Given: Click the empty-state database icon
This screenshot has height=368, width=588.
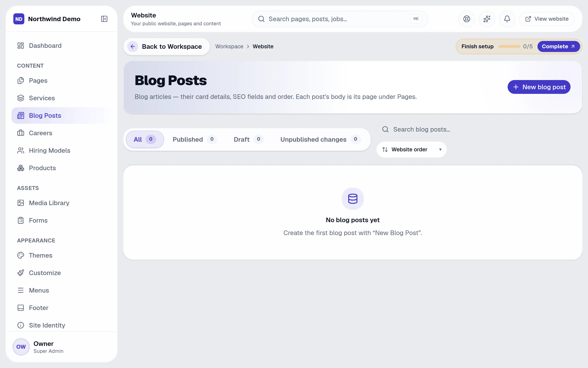Looking at the screenshot, I should [x=353, y=198].
